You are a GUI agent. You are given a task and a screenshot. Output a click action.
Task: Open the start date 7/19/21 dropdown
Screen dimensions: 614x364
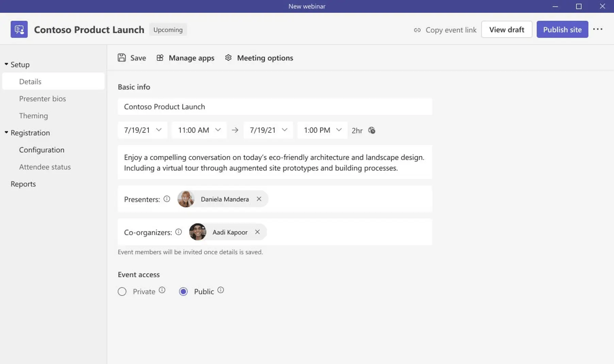coord(143,130)
